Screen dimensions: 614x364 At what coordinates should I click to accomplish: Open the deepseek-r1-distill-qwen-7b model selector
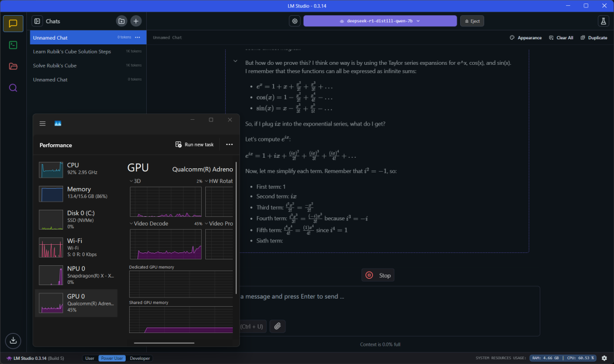click(x=380, y=21)
